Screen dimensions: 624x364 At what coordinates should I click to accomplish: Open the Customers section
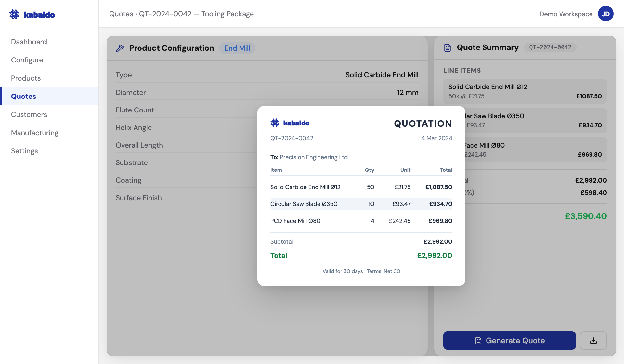(29, 114)
